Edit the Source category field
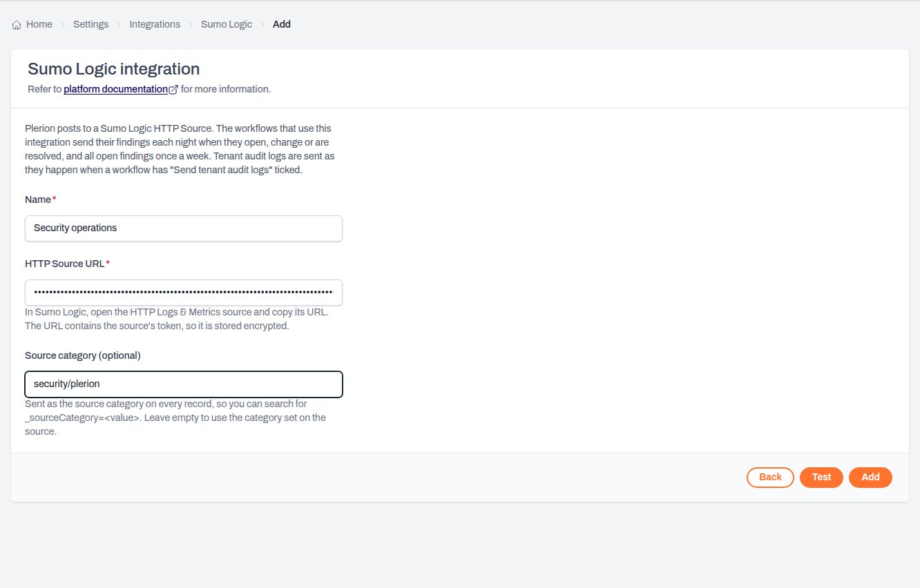The height and width of the screenshot is (588, 920). 184,384
